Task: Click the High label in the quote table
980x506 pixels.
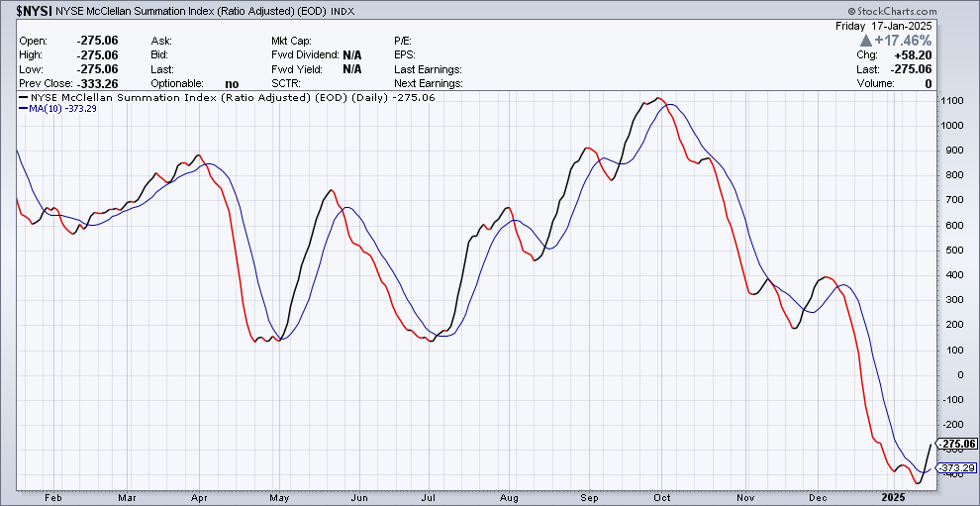Action: pos(32,55)
